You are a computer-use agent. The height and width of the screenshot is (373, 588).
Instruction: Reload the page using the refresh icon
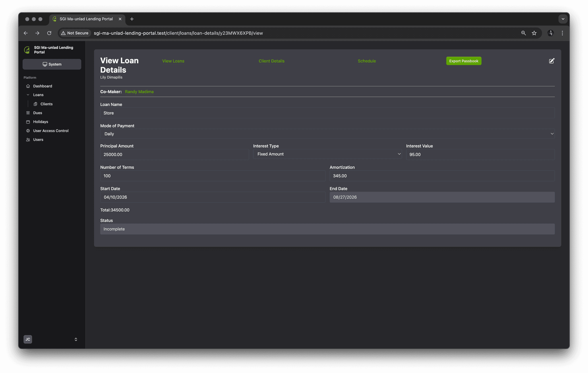[x=49, y=33]
